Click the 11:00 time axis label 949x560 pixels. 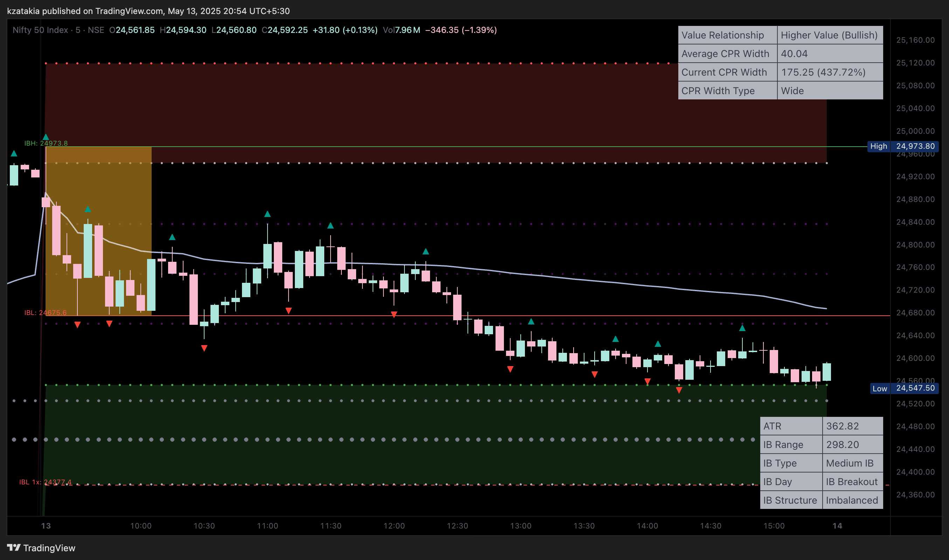coord(268,526)
